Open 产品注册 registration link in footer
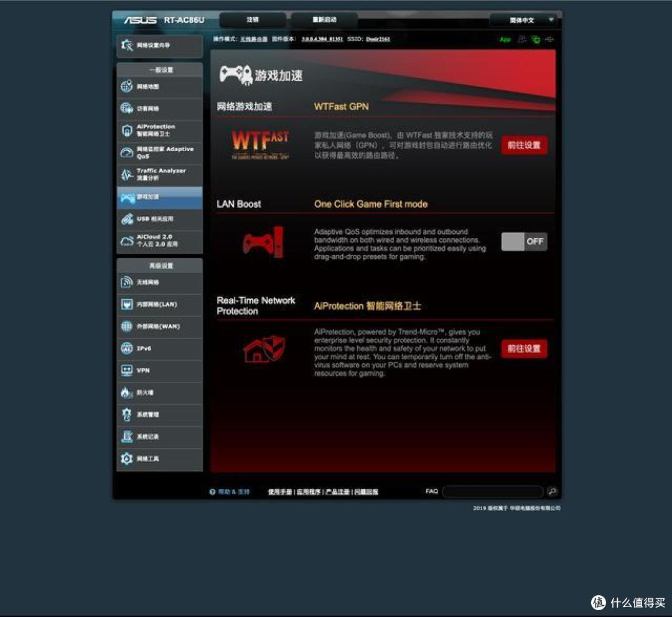The height and width of the screenshot is (617, 672). pyautogui.click(x=337, y=491)
